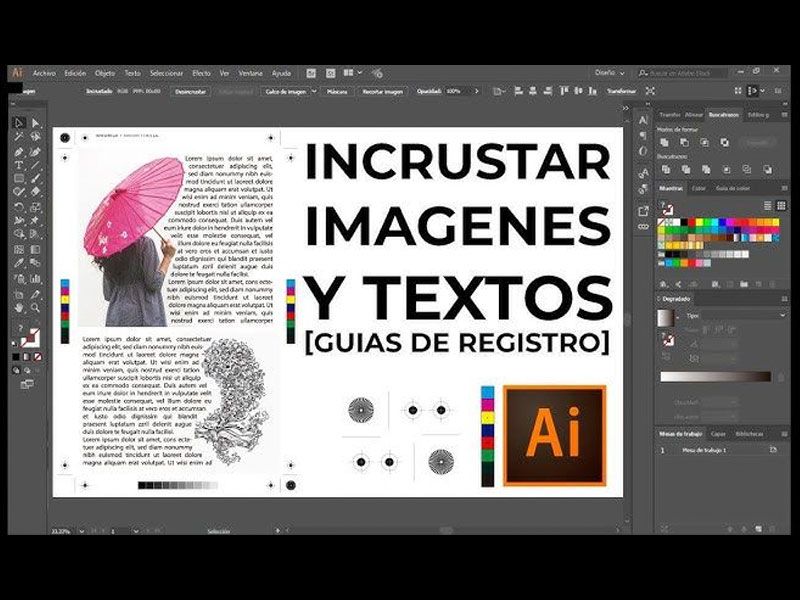Switch to the Bibliotecas tab
Image resolution: width=800 pixels, height=600 pixels.
[749, 434]
